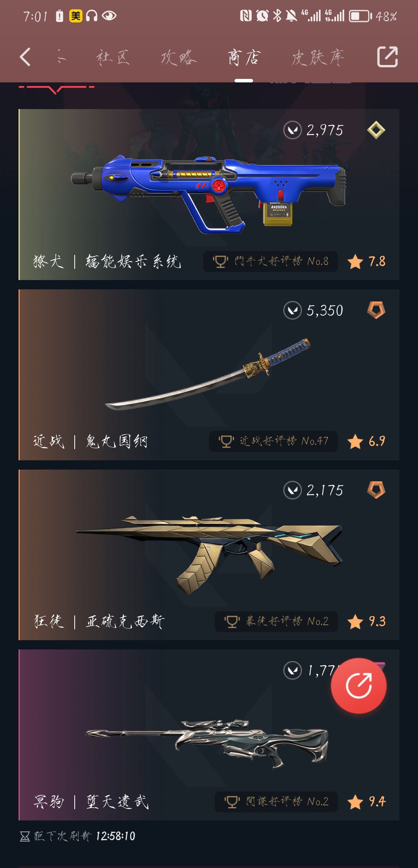Expand the red chevron divider
The width and height of the screenshot is (418, 868).
[x=57, y=89]
